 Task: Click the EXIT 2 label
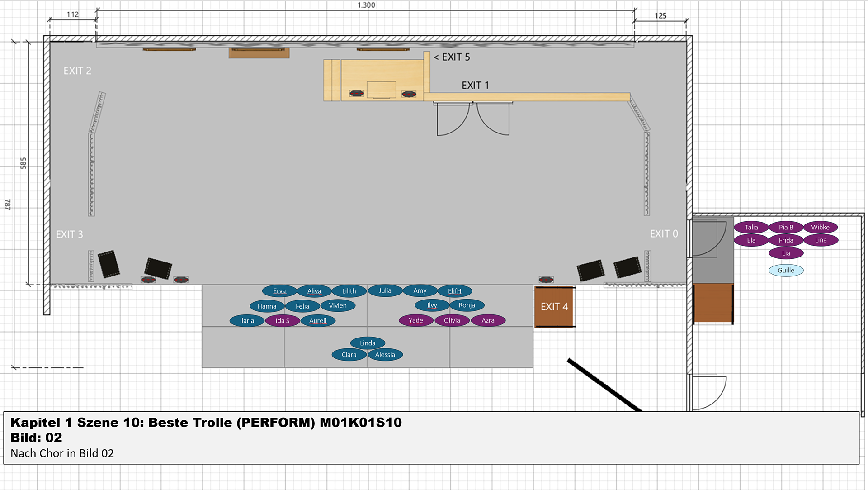coord(77,71)
